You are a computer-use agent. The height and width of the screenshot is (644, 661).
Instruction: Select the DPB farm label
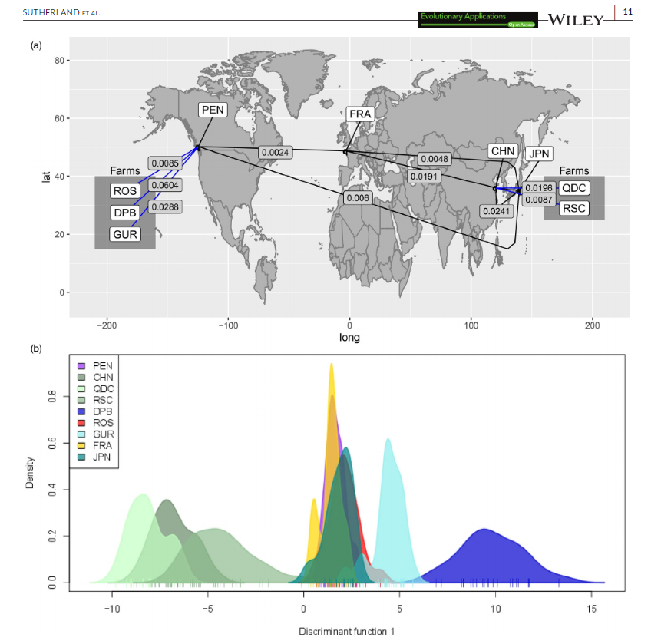(x=125, y=213)
